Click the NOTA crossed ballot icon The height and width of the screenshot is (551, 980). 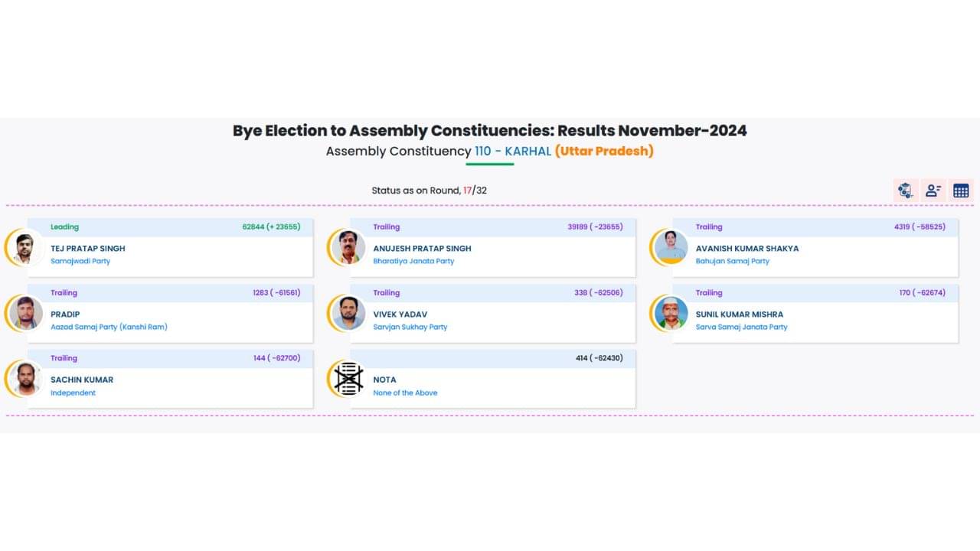click(x=348, y=379)
